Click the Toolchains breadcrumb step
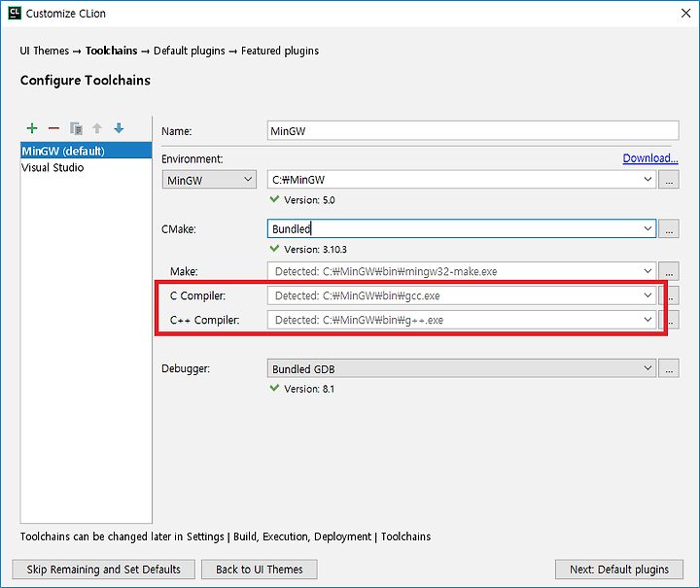The height and width of the screenshot is (588, 700). (x=111, y=51)
